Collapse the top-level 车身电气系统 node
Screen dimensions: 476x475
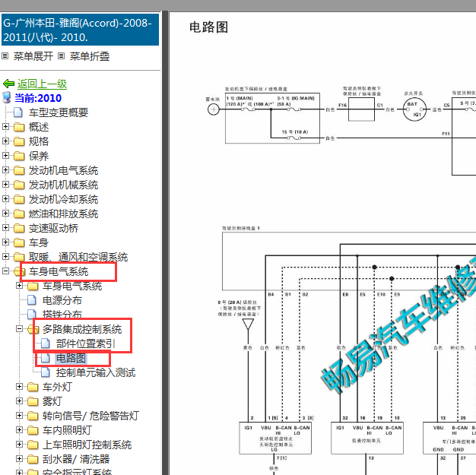pyautogui.click(x=5, y=271)
